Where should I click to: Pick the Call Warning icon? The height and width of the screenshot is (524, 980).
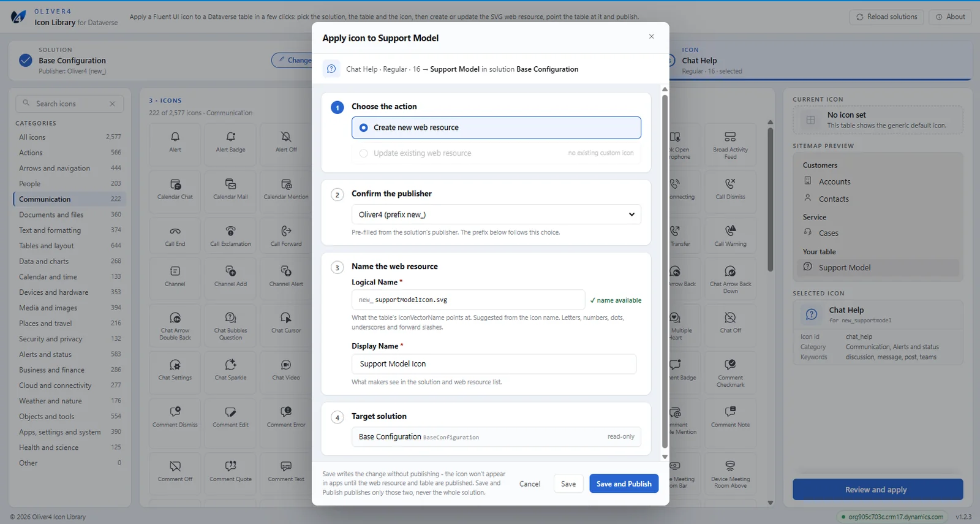point(730,235)
